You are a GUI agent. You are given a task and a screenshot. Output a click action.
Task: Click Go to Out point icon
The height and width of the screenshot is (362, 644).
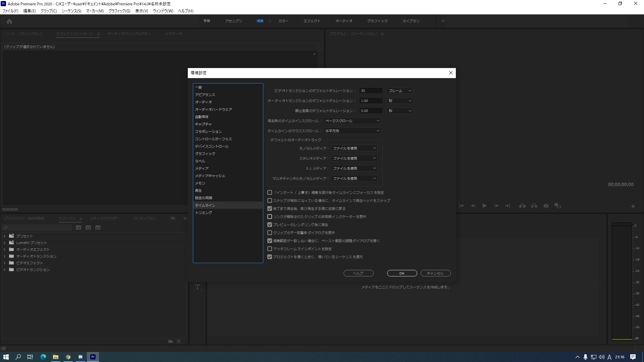pyautogui.click(x=508, y=206)
